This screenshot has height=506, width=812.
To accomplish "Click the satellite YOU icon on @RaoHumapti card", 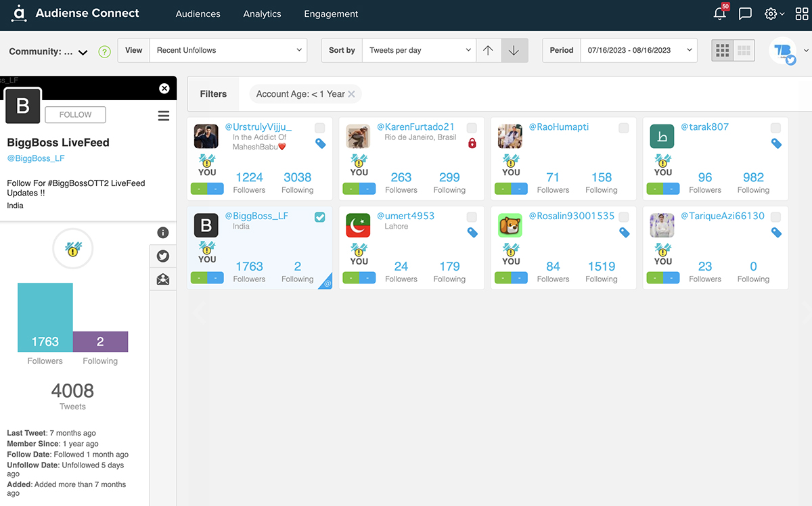I will (511, 166).
